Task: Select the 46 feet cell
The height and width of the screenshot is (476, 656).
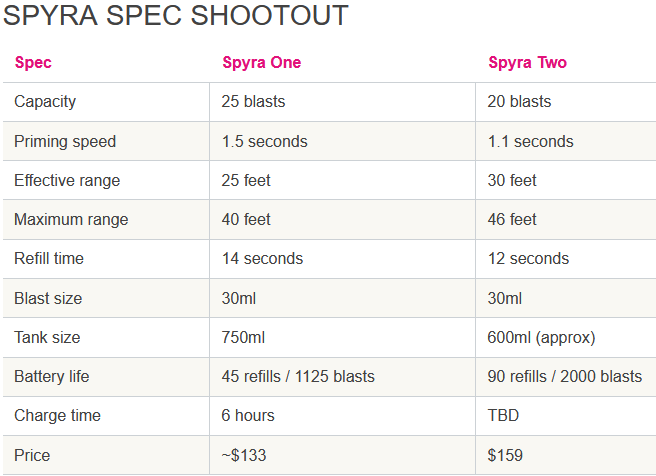Action: [x=512, y=219]
